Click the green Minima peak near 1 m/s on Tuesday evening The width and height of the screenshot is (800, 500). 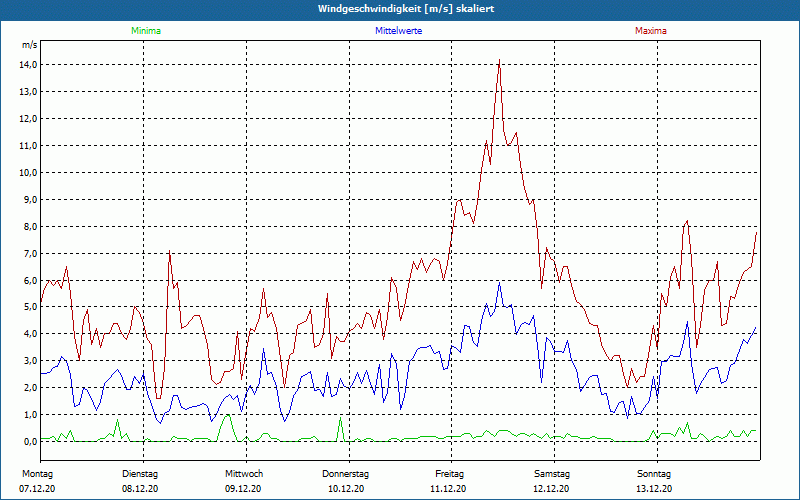[228, 415]
